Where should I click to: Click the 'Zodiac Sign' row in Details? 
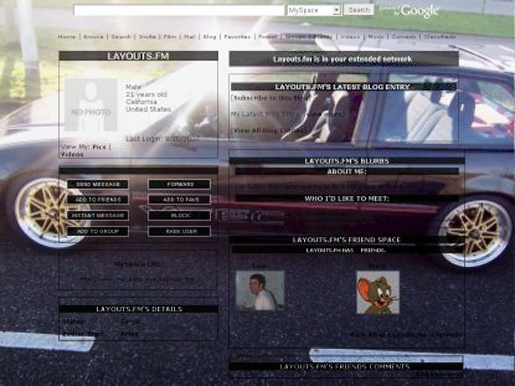100,333
